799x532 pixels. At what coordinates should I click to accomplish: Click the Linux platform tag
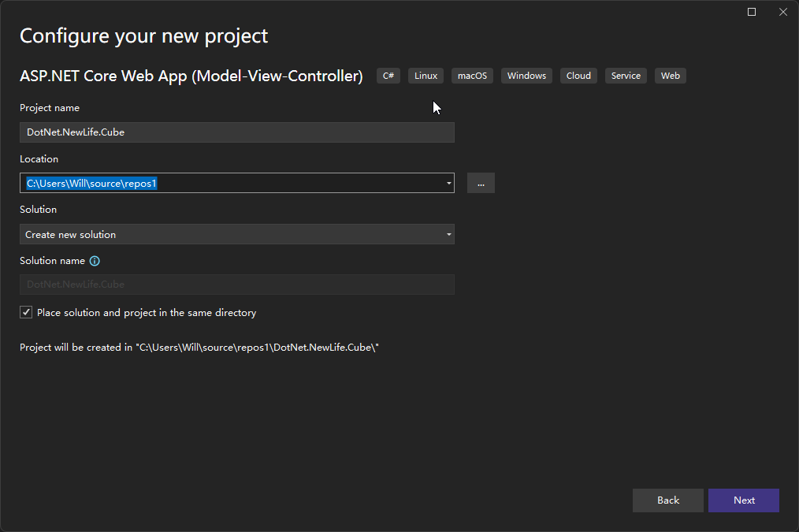point(426,76)
